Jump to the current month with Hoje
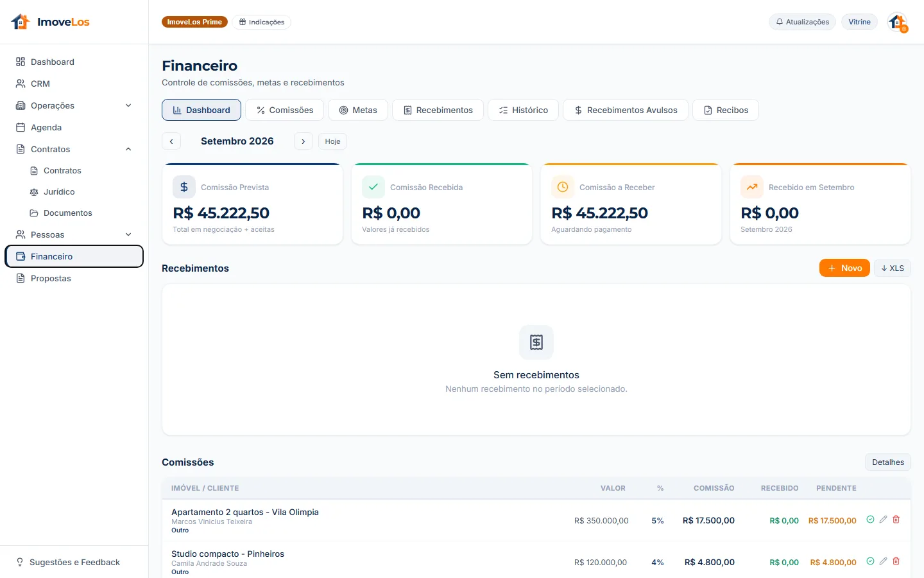924x578 pixels. click(x=332, y=141)
